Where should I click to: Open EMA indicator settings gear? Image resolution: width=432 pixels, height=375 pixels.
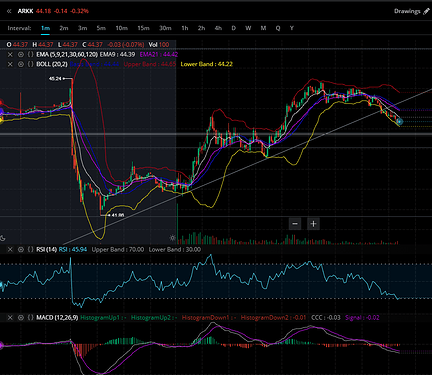21,54
